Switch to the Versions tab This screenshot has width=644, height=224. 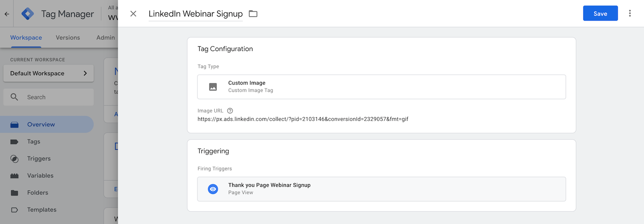point(68,37)
